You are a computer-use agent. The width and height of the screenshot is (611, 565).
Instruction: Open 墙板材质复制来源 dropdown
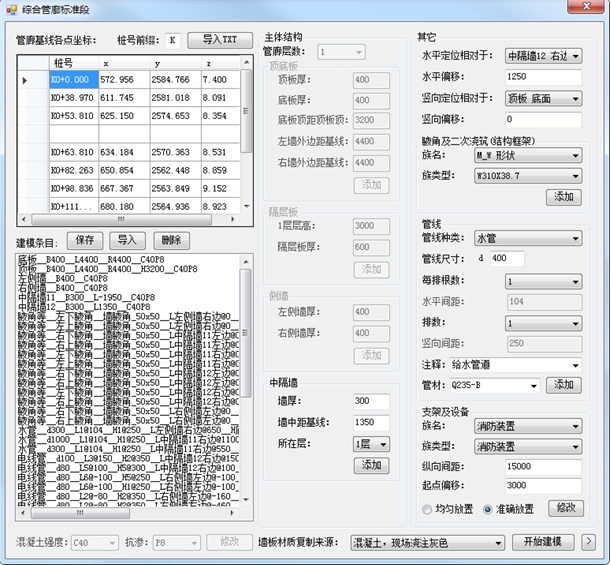(x=427, y=543)
